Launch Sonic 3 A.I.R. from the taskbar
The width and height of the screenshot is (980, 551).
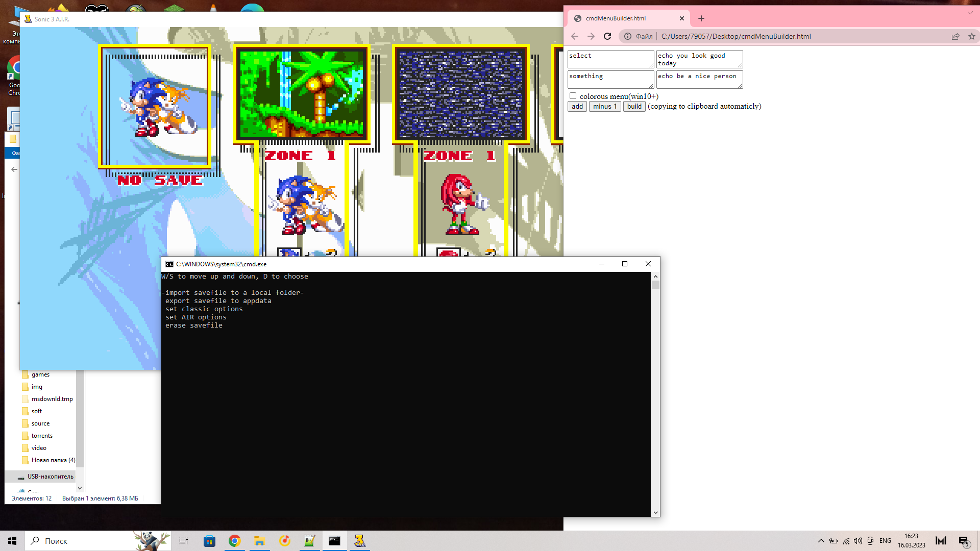360,540
